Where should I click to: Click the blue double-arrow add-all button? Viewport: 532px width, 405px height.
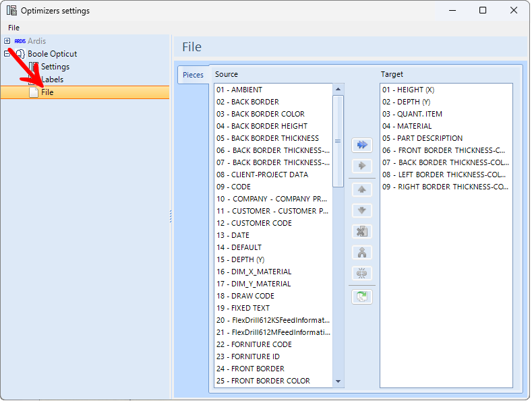(362, 145)
